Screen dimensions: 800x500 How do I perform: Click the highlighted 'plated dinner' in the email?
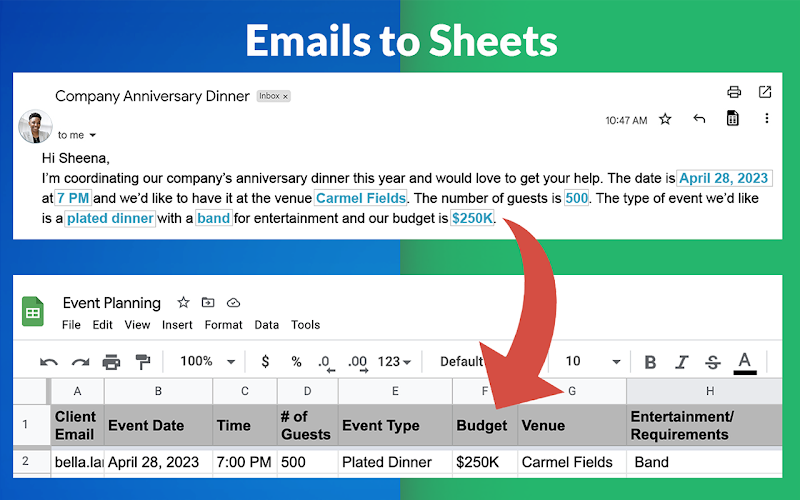pos(110,218)
